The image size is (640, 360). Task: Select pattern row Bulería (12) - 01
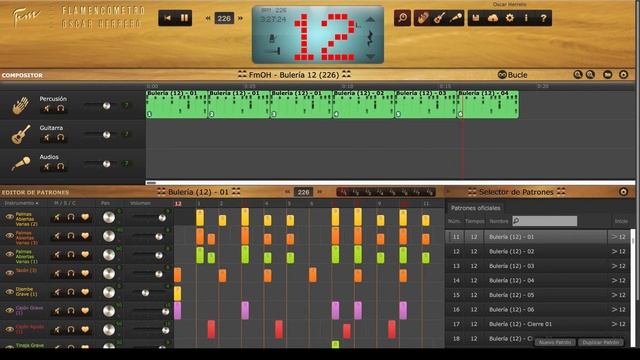coord(538,237)
